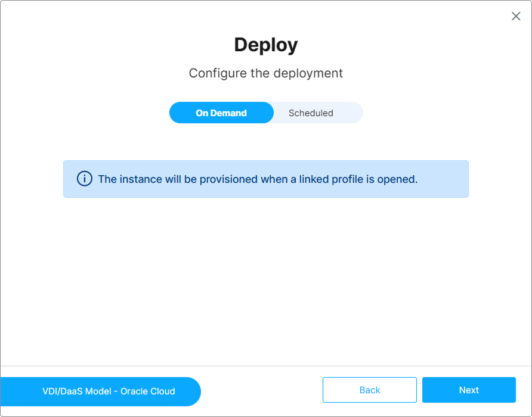Click the Deploy heading
Screen dimensions: 532x417
click(266, 45)
